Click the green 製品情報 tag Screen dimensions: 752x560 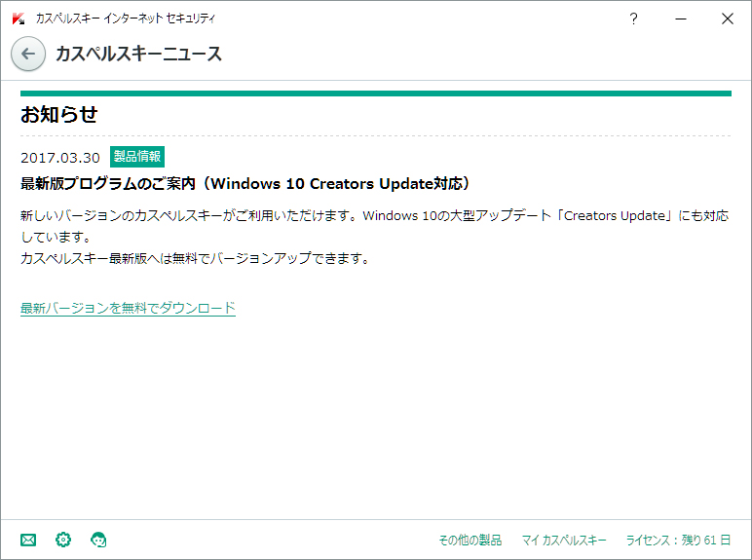point(137,157)
